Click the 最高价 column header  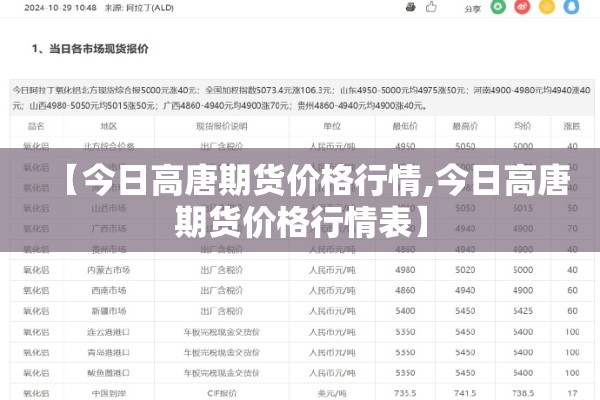(x=465, y=126)
